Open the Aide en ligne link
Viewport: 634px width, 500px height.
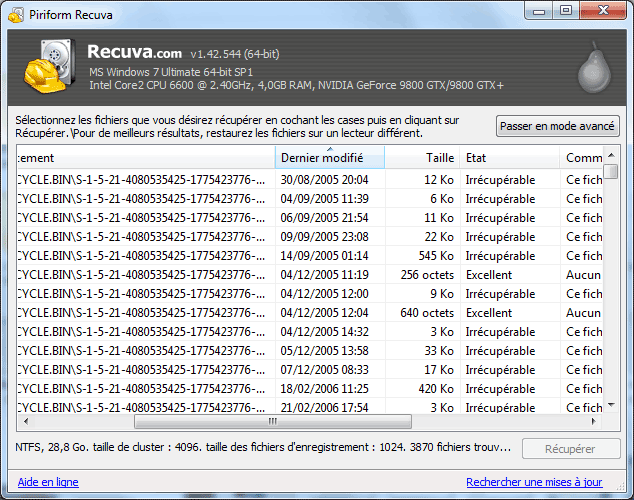pyautogui.click(x=48, y=482)
